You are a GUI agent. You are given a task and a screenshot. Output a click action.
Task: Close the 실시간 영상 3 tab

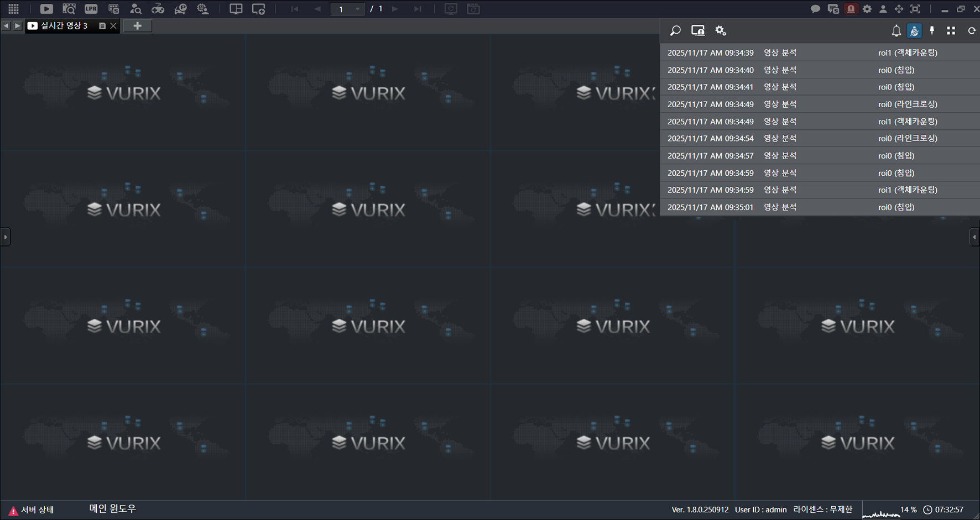click(x=113, y=25)
